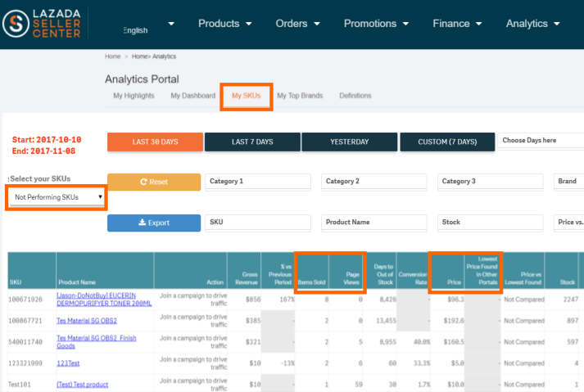Image resolution: width=584 pixels, height=392 pixels.
Task: Select the Yesterday date range
Action: pos(349,142)
